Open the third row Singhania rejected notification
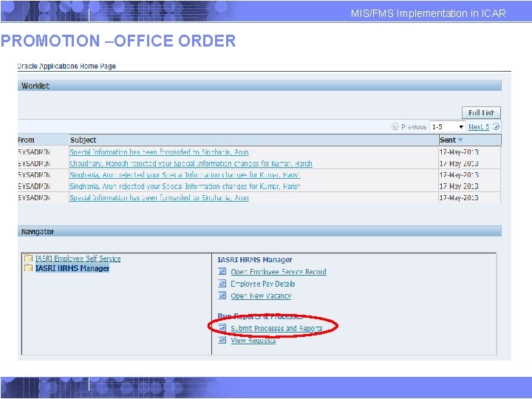532x399 pixels. click(185, 174)
